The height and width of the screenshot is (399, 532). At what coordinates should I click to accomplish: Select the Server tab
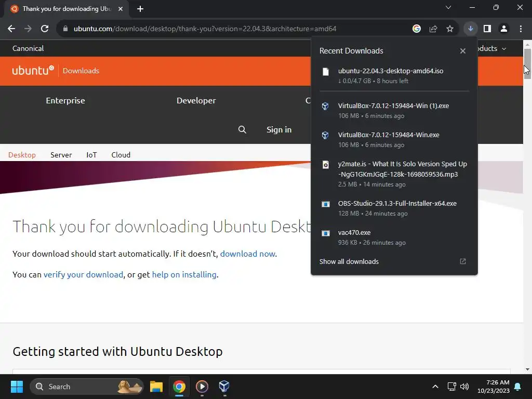(x=61, y=155)
